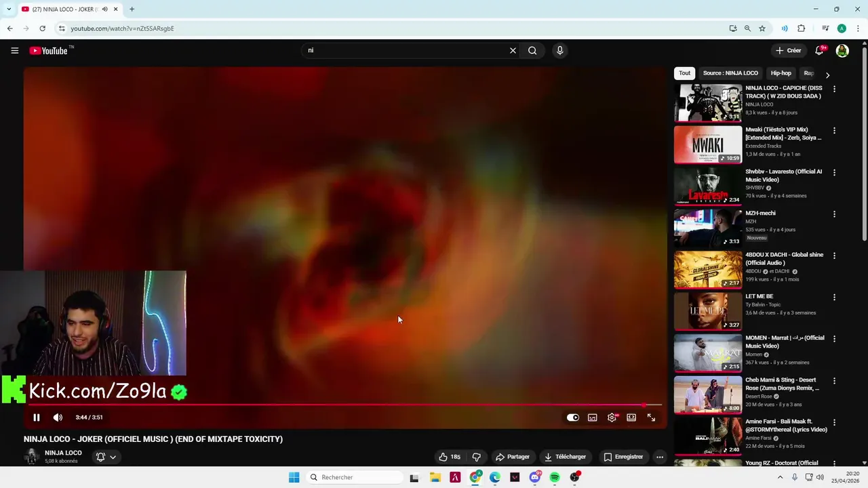Viewport: 868px width, 488px height.
Task: Clear the search box with X
Action: point(513,50)
